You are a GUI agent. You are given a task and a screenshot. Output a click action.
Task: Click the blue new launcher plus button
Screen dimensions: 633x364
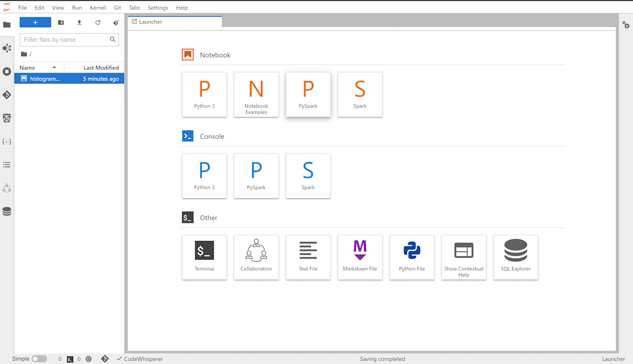point(35,22)
